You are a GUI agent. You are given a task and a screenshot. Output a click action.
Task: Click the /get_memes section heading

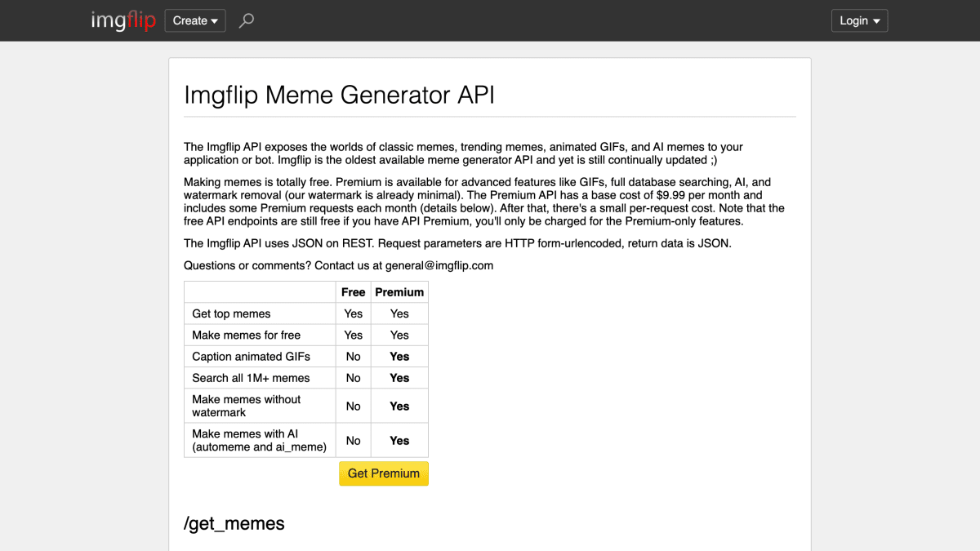(x=234, y=523)
